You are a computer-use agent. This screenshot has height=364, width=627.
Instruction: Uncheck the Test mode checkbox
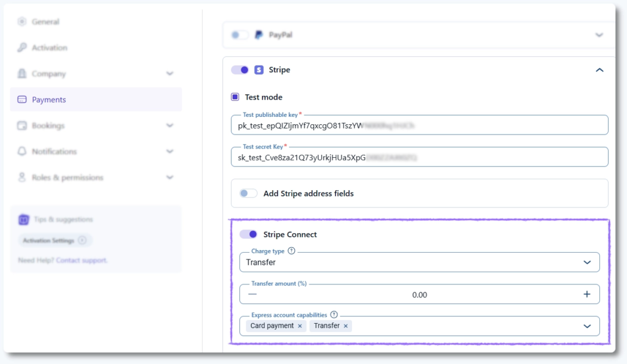tap(235, 97)
